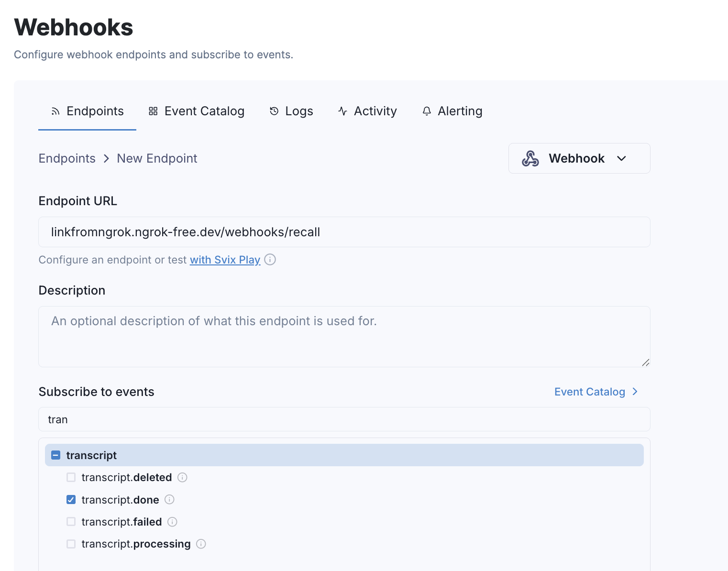Click the transcript.done event label
728x571 pixels.
[120, 500]
